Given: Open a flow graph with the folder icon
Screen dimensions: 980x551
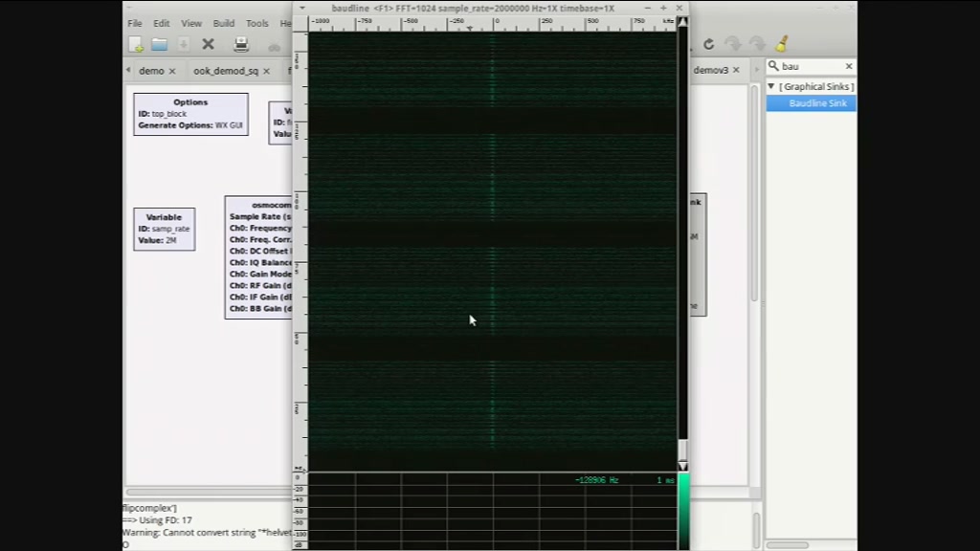Looking at the screenshot, I should (x=160, y=44).
